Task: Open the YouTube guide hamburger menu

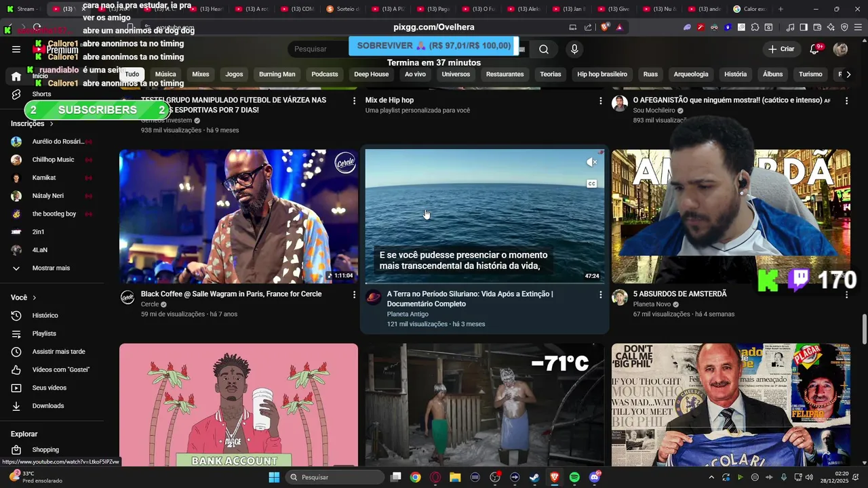Action: 16,49
